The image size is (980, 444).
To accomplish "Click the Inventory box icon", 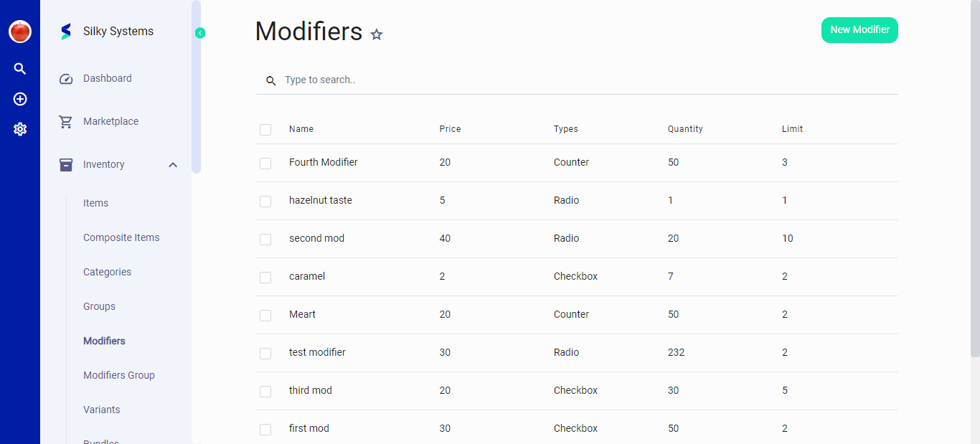I will point(65,164).
